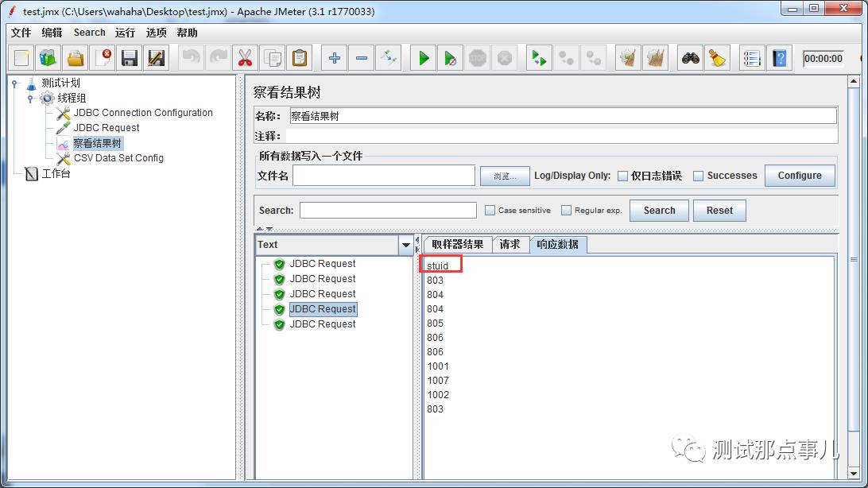Clear current results with broom icon
The width and height of the screenshot is (868, 488).
tap(628, 58)
